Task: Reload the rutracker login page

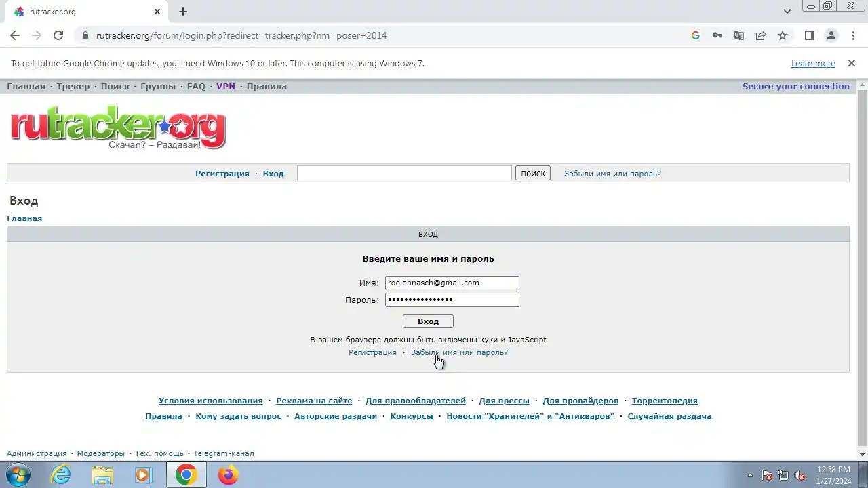Action: click(58, 35)
